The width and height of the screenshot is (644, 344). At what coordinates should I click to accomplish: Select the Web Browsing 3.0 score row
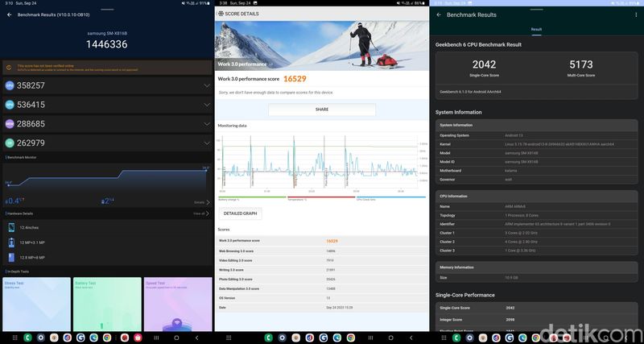coord(322,251)
